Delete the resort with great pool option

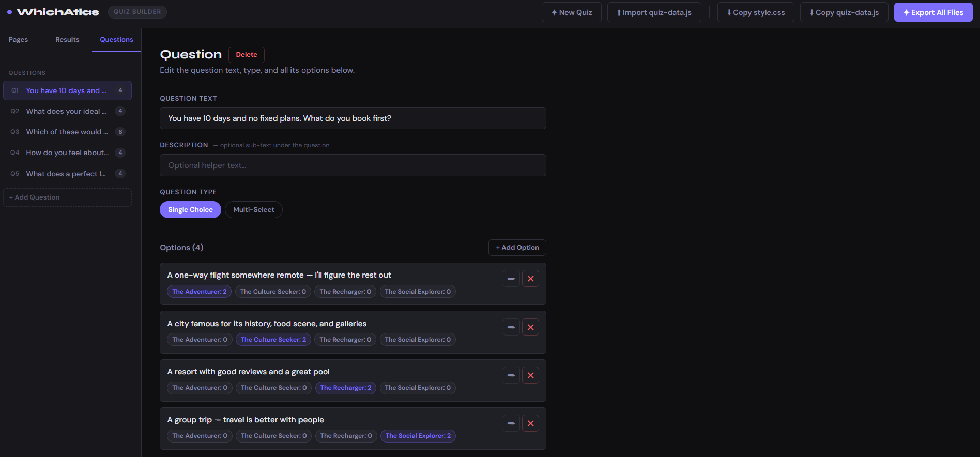[x=530, y=375]
